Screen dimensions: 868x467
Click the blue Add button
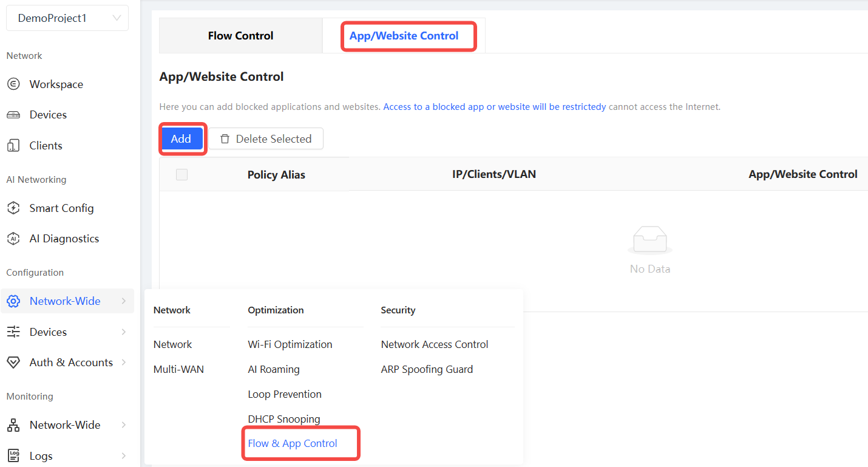click(181, 139)
